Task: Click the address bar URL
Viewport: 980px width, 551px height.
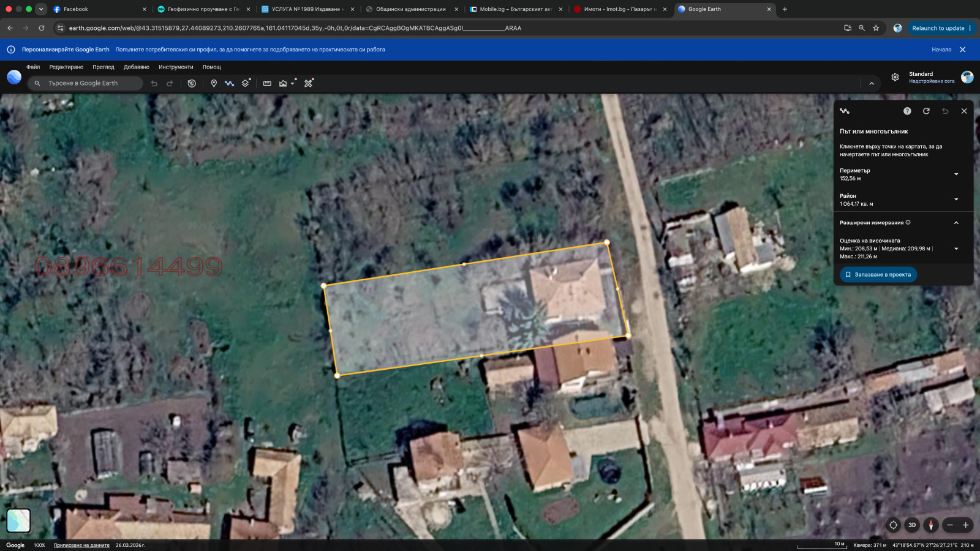Action: point(295,28)
